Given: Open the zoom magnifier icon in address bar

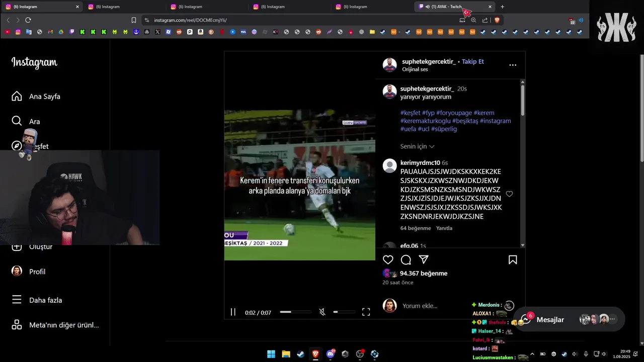Looking at the screenshot, I should point(473,20).
